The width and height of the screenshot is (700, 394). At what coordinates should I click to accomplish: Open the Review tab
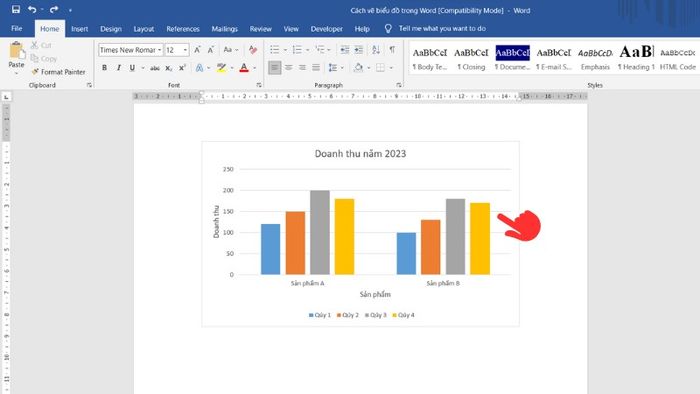[x=261, y=29]
